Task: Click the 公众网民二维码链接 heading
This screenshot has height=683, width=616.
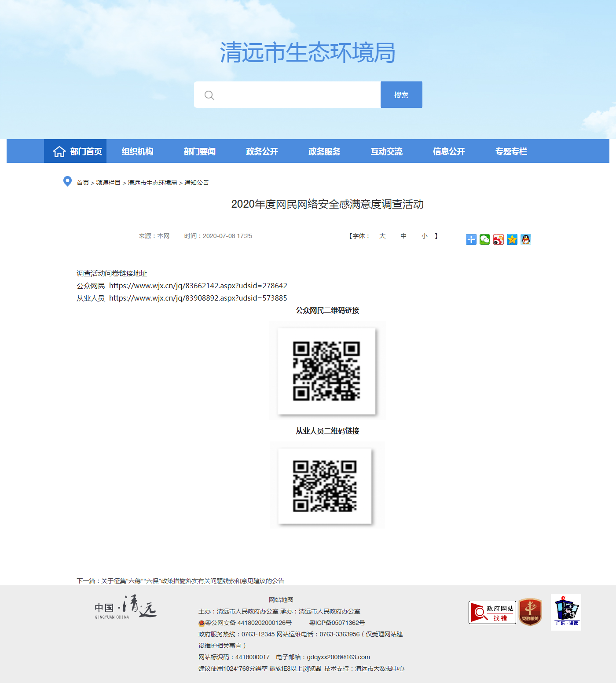Action: click(x=327, y=310)
